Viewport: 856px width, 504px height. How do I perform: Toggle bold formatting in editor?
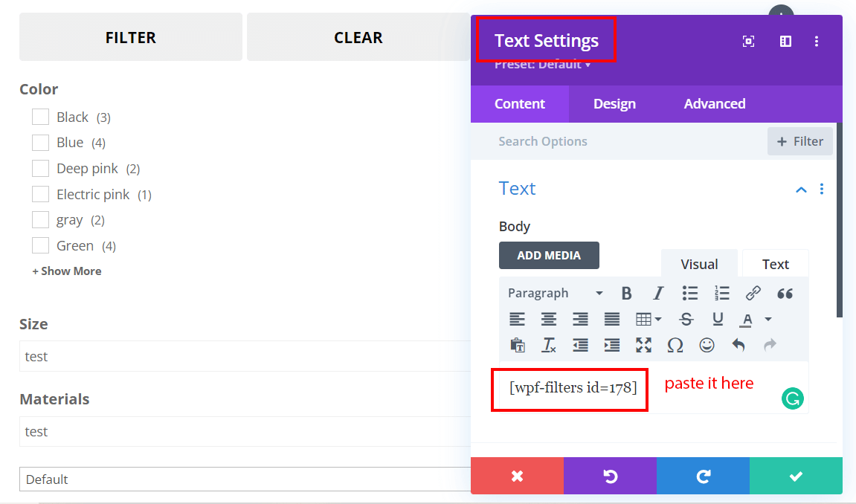tap(626, 294)
